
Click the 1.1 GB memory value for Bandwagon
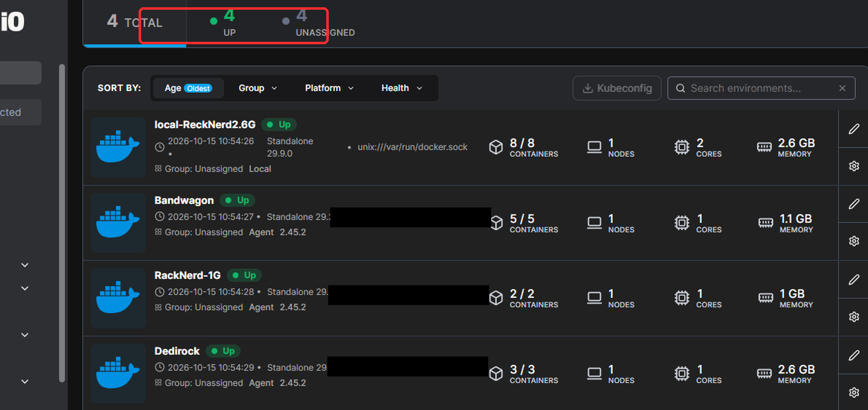[x=796, y=219]
